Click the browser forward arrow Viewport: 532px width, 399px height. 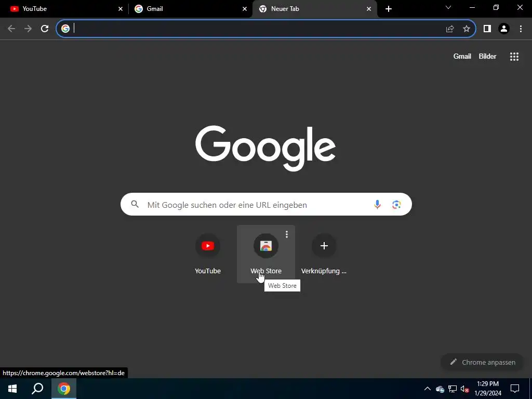click(28, 29)
